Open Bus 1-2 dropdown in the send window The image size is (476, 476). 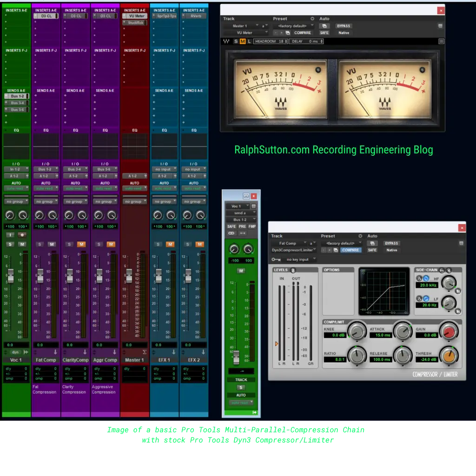pyautogui.click(x=241, y=220)
